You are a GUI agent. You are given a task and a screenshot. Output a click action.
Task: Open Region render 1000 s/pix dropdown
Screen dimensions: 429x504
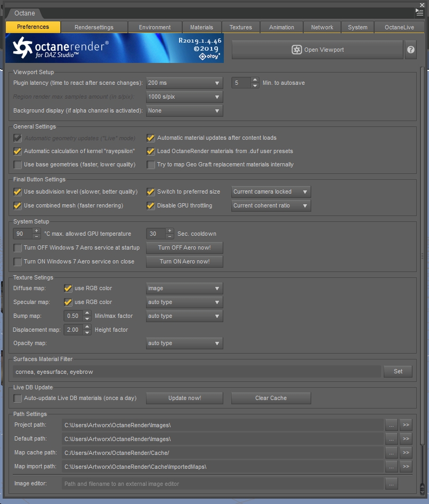184,97
